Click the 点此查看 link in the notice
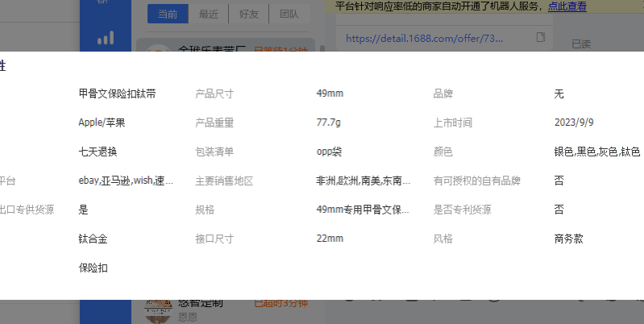644x324 pixels. [567, 6]
